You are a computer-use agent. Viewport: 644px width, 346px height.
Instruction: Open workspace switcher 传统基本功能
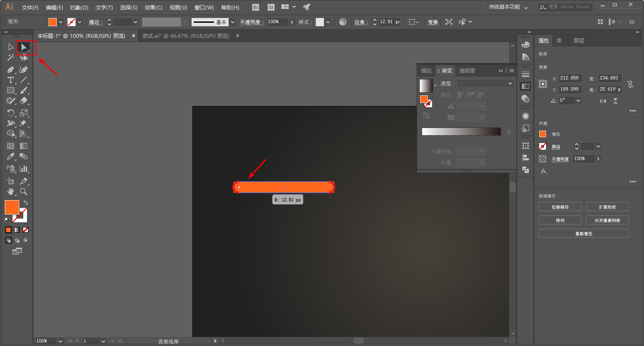[508, 7]
